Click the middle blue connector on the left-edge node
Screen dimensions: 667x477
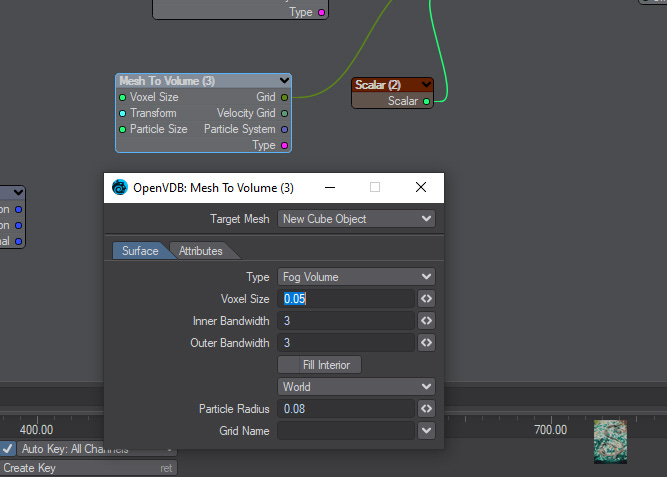[x=18, y=225]
